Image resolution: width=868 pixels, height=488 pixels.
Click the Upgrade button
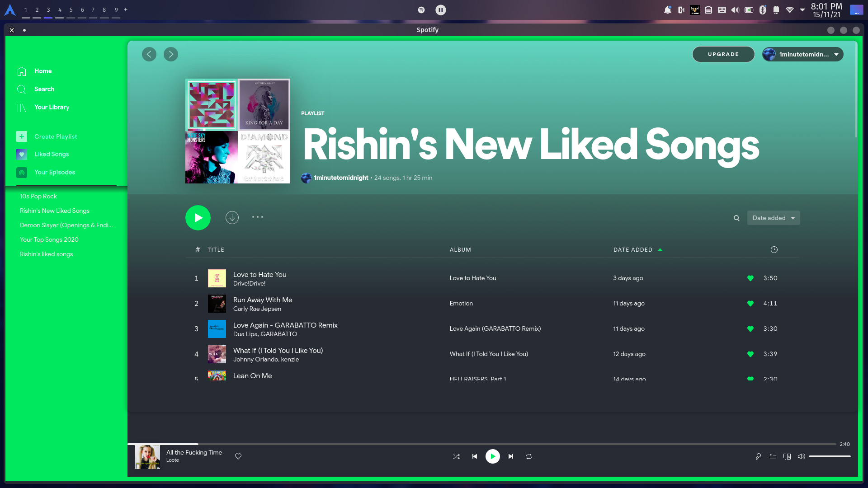coord(723,54)
